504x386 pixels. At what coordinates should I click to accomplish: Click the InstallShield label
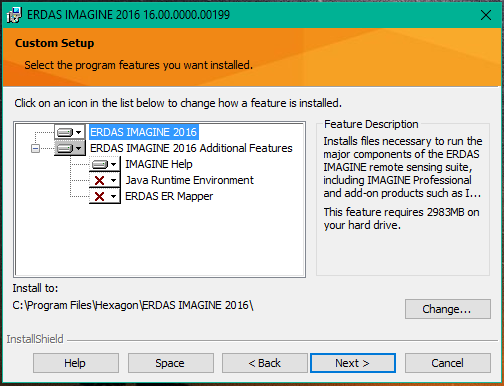click(35, 339)
